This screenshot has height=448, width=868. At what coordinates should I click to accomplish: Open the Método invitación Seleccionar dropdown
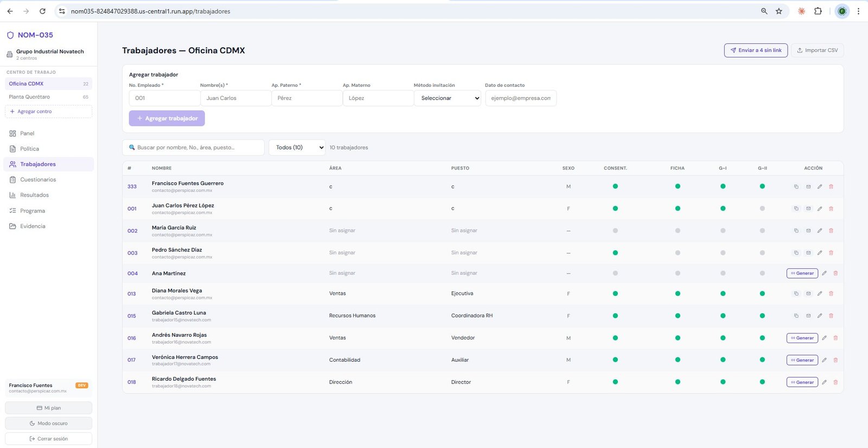coord(447,98)
